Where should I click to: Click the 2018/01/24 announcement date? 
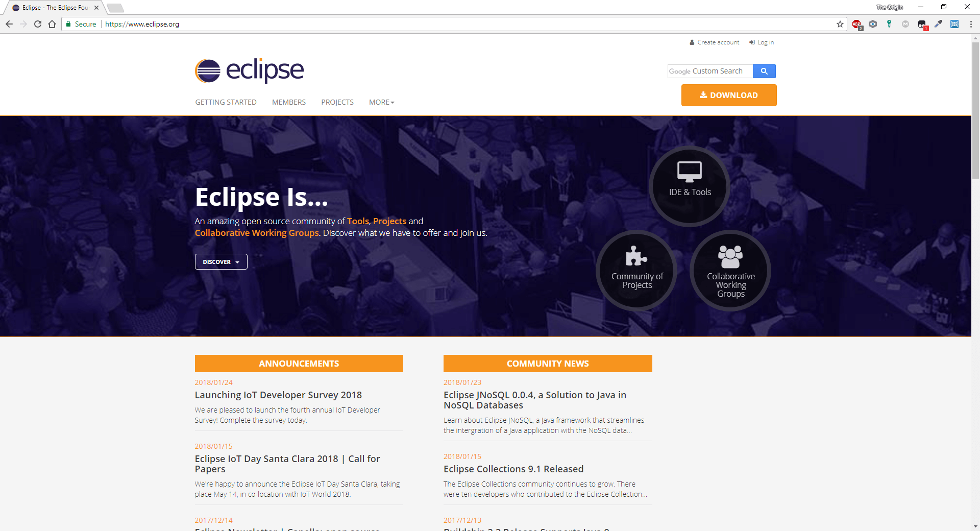tap(213, 382)
